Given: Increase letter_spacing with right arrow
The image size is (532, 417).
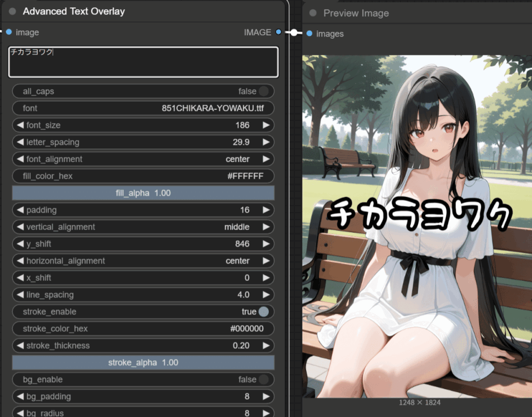Looking at the screenshot, I should coord(267,142).
